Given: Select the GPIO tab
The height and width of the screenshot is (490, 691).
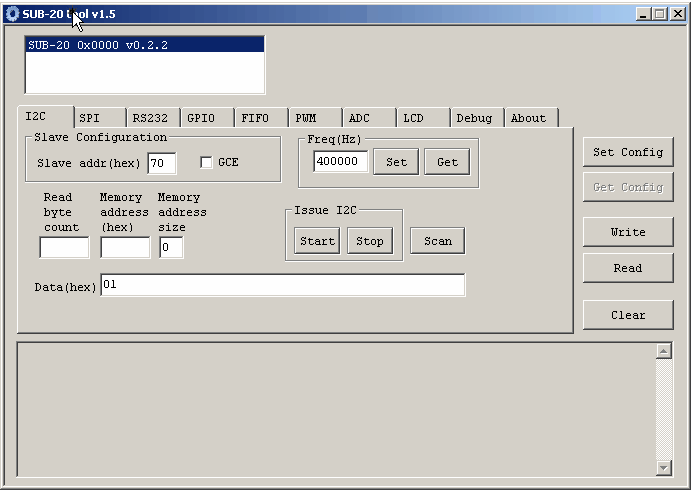Looking at the screenshot, I should [x=201, y=118].
